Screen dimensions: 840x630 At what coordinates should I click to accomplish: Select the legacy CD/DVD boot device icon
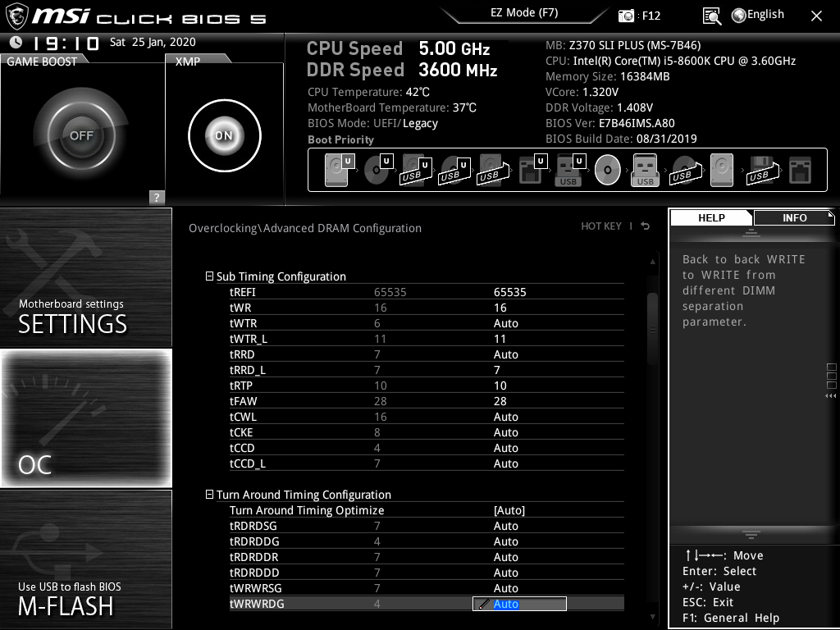point(608,170)
